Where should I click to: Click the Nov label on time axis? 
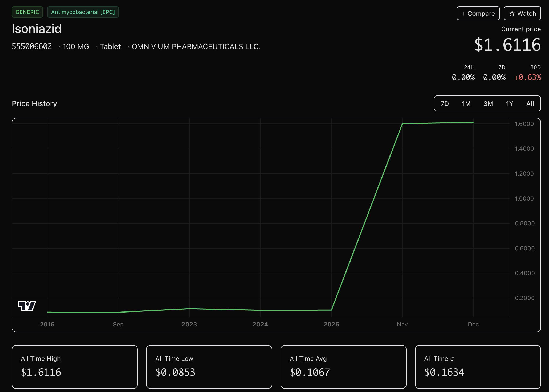[x=402, y=324]
